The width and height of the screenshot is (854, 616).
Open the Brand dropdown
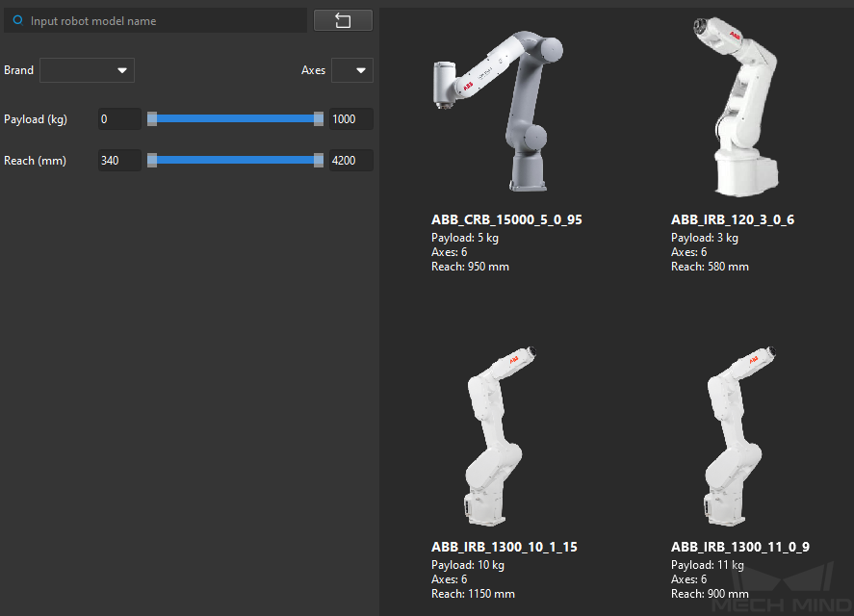click(x=87, y=70)
